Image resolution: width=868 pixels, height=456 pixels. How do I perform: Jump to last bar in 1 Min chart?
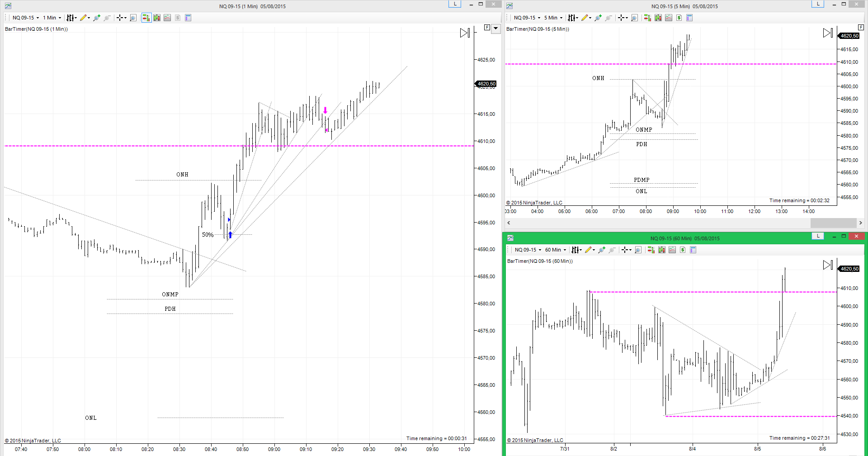point(465,33)
